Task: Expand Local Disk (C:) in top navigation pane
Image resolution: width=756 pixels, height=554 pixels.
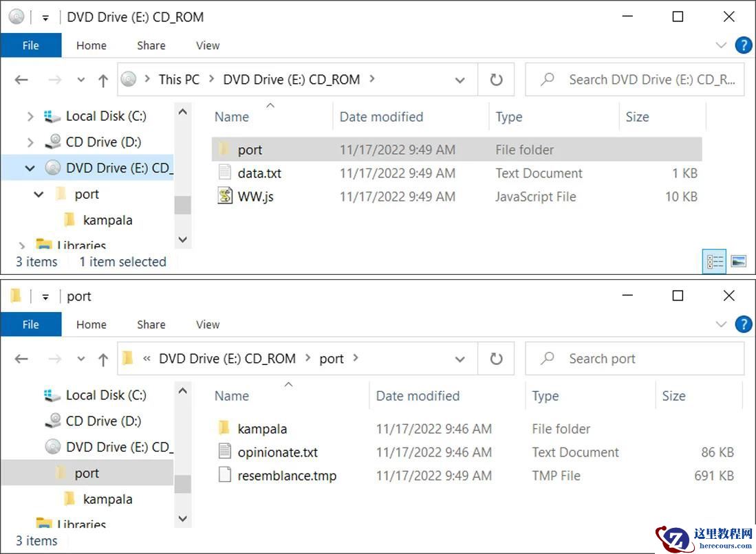Action: (30, 117)
